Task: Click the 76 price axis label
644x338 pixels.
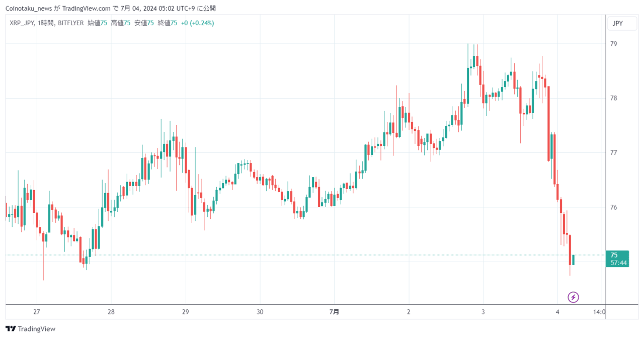Action: pyautogui.click(x=613, y=207)
